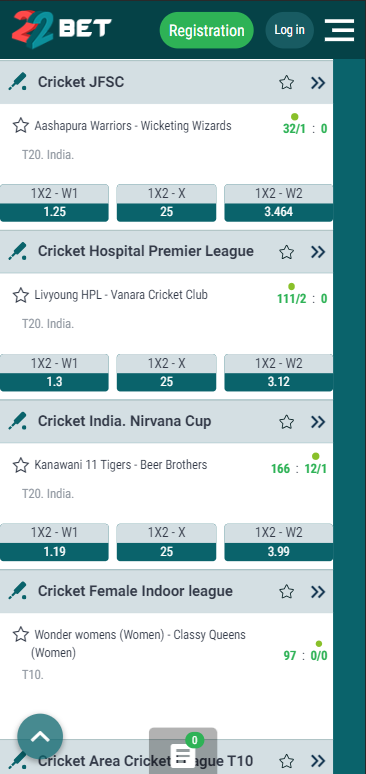Viewport: 366px width, 774px height.
Task: Expand Cricket India. Nirvana Cup double chevron
Action: tap(318, 422)
